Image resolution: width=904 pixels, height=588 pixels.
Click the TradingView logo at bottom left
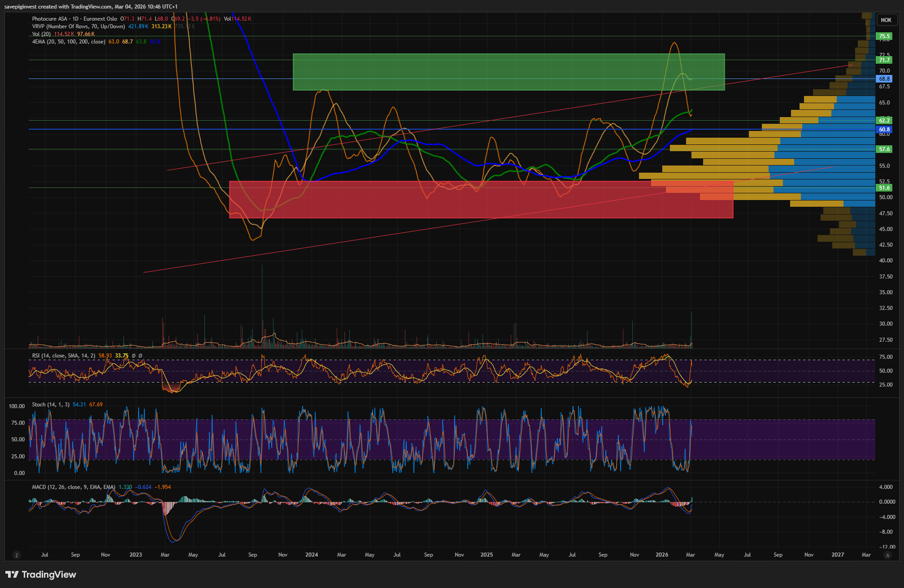[x=41, y=575]
